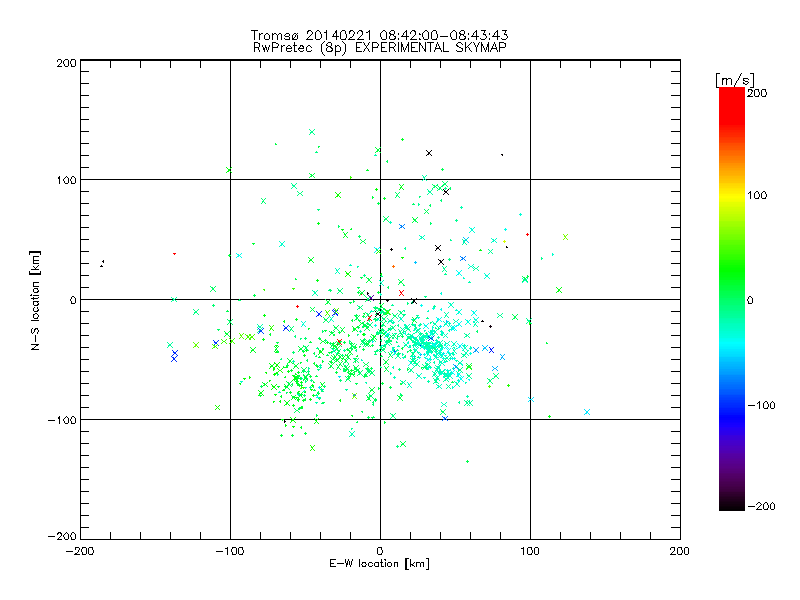Click the "200" tick label on the N-S axis
The width and height of the screenshot is (800, 600).
pyautogui.click(x=66, y=63)
